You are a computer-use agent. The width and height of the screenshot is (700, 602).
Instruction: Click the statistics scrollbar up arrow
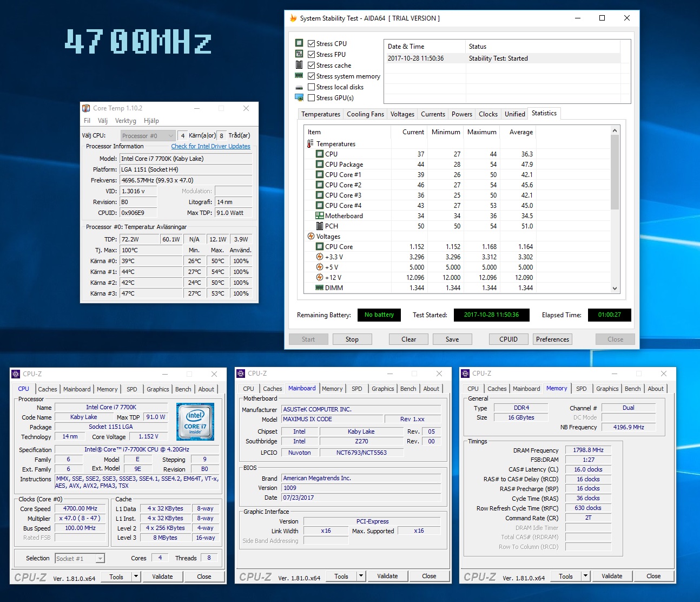point(615,130)
